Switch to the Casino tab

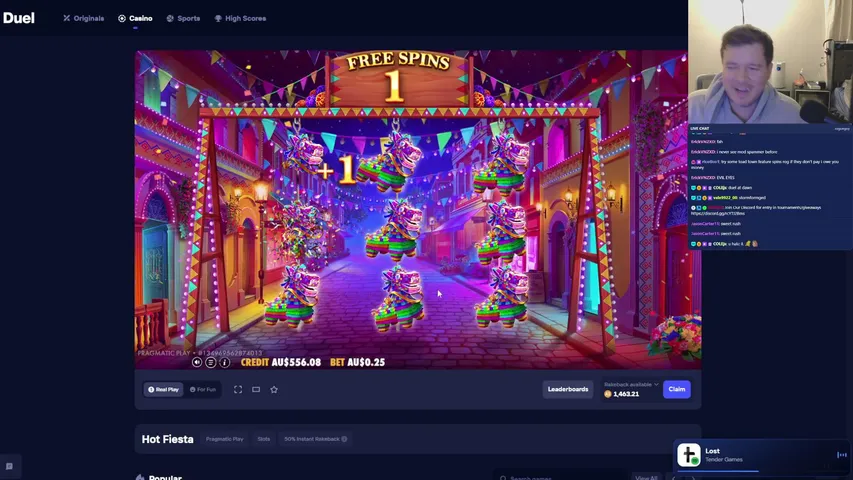pos(135,19)
